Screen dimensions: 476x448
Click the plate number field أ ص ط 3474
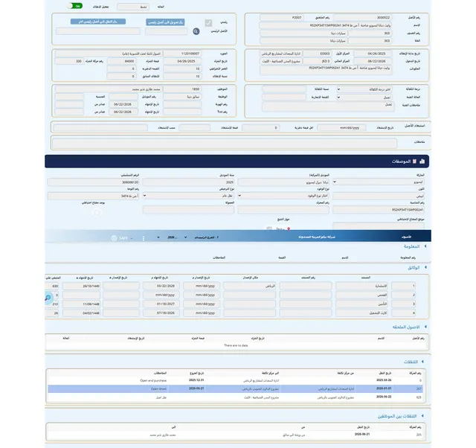(93, 196)
